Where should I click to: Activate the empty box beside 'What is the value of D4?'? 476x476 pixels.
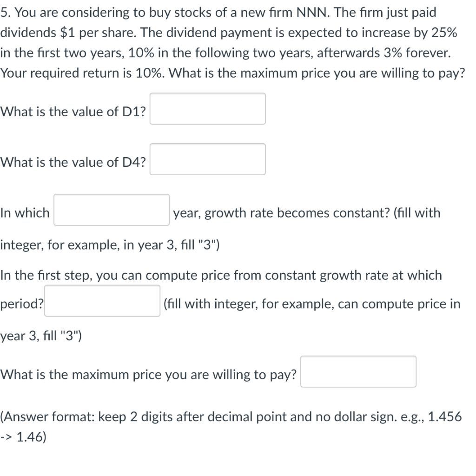click(207, 159)
